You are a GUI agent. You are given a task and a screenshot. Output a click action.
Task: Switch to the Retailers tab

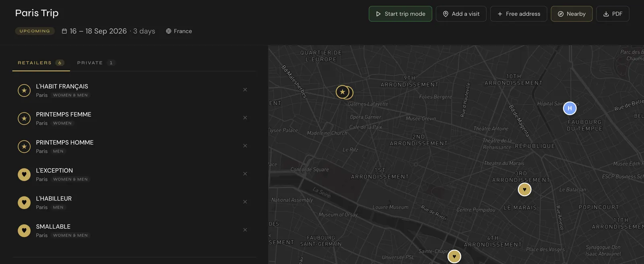pyautogui.click(x=41, y=63)
